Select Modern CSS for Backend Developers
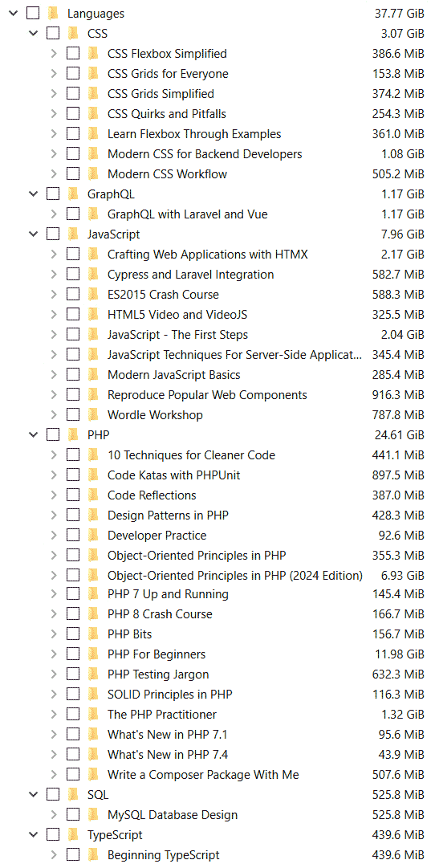The width and height of the screenshot is (431, 868). tap(205, 154)
